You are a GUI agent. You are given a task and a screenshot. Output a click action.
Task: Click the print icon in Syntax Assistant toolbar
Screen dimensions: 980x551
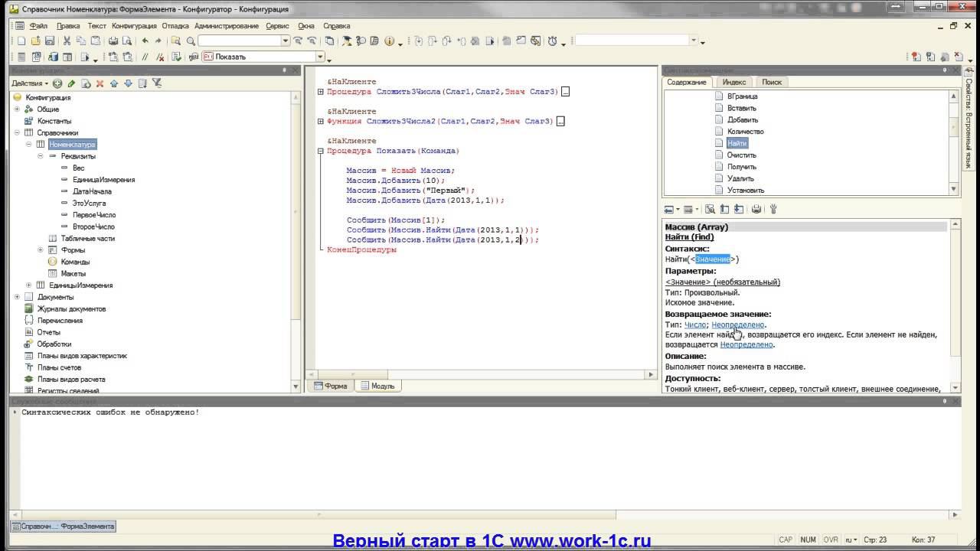tap(756, 209)
